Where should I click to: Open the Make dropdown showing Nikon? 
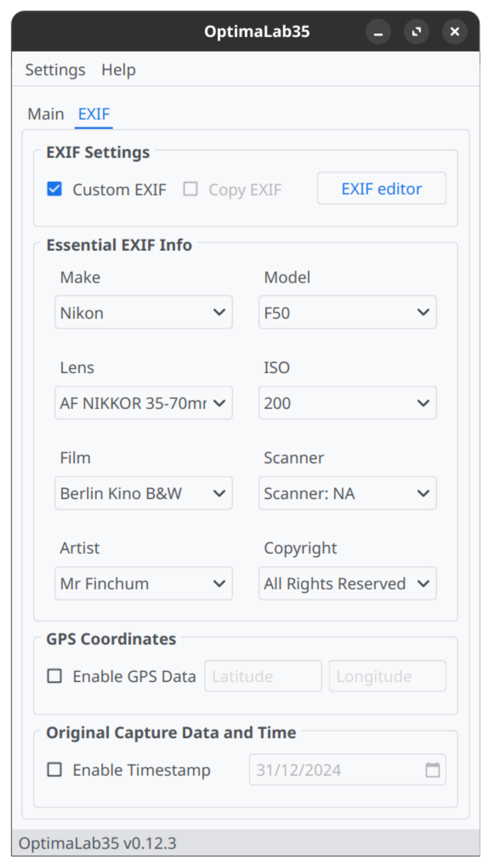pos(143,312)
